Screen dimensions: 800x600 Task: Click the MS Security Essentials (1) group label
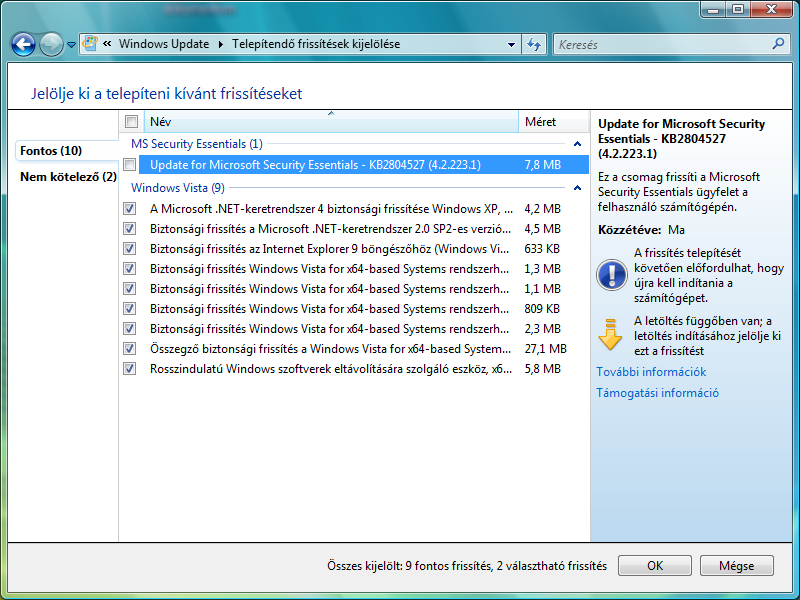(196, 144)
